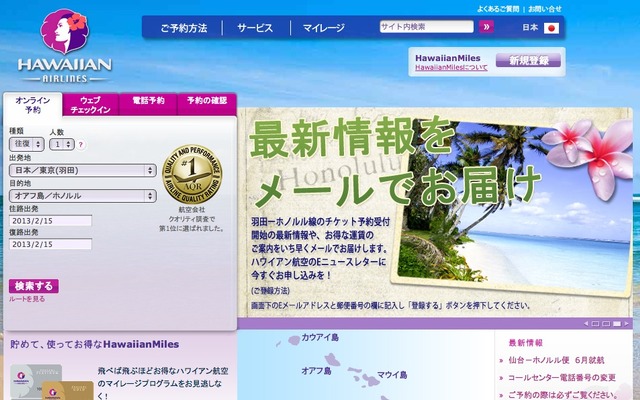Open the ルートを見る link
Image resolution: width=640 pixels, height=400 pixels.
pyautogui.click(x=27, y=299)
